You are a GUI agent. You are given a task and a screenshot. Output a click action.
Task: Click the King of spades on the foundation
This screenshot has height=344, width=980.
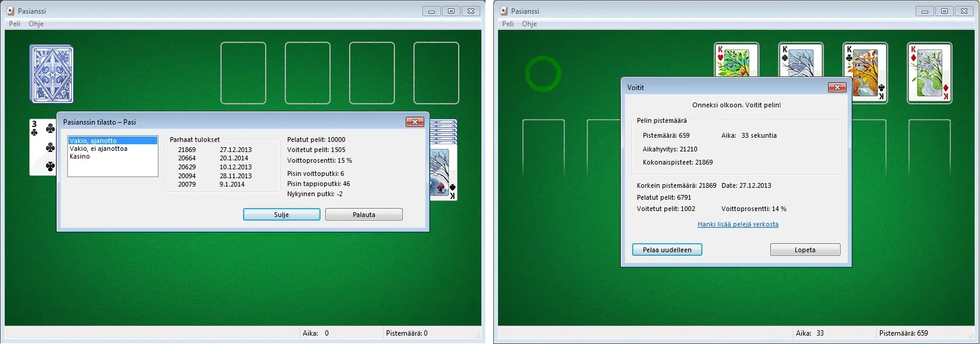point(801,60)
